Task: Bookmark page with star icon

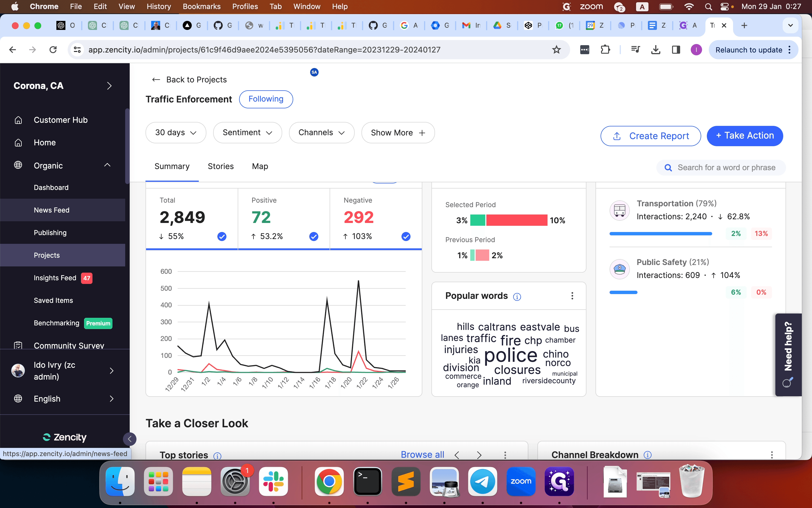Action: tap(556, 50)
